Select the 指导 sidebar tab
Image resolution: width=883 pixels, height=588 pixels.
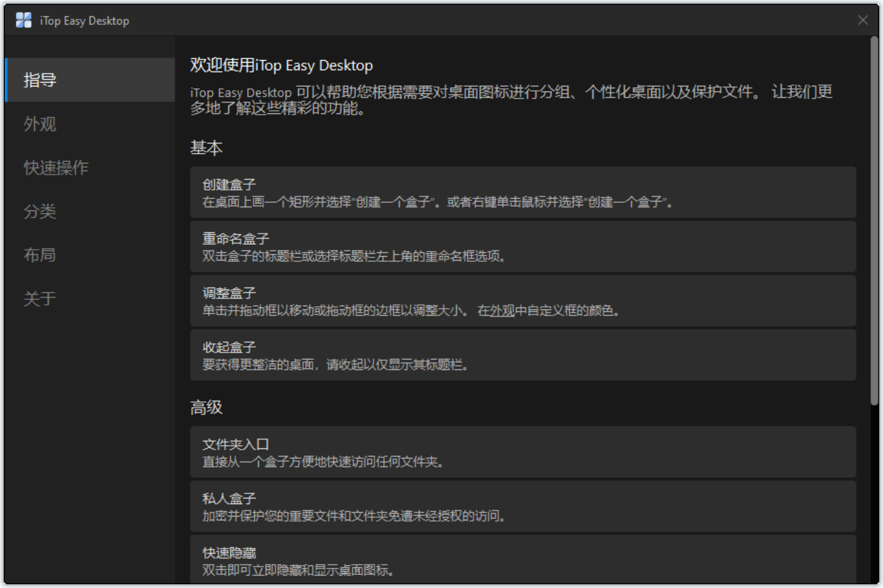click(x=90, y=80)
